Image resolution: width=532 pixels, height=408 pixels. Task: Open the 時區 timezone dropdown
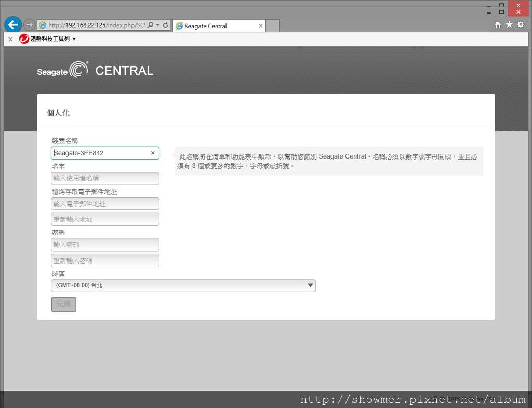point(183,285)
